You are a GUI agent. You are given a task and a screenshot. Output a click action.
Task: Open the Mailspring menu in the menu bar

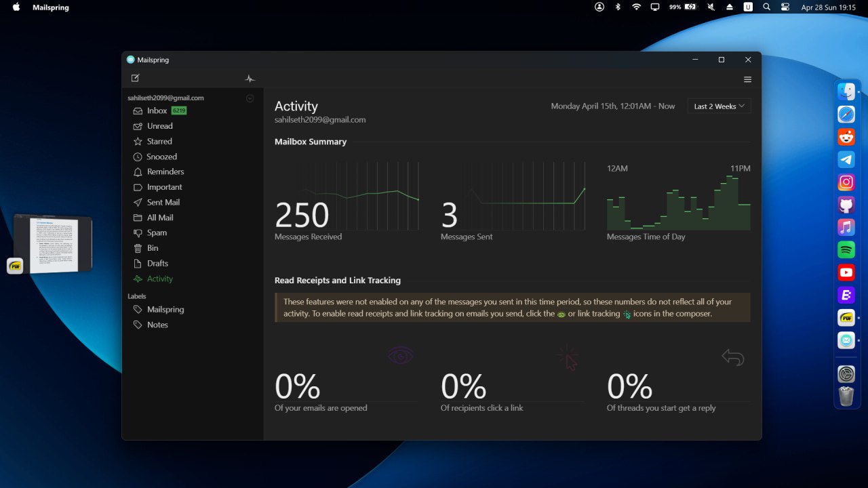(x=51, y=7)
